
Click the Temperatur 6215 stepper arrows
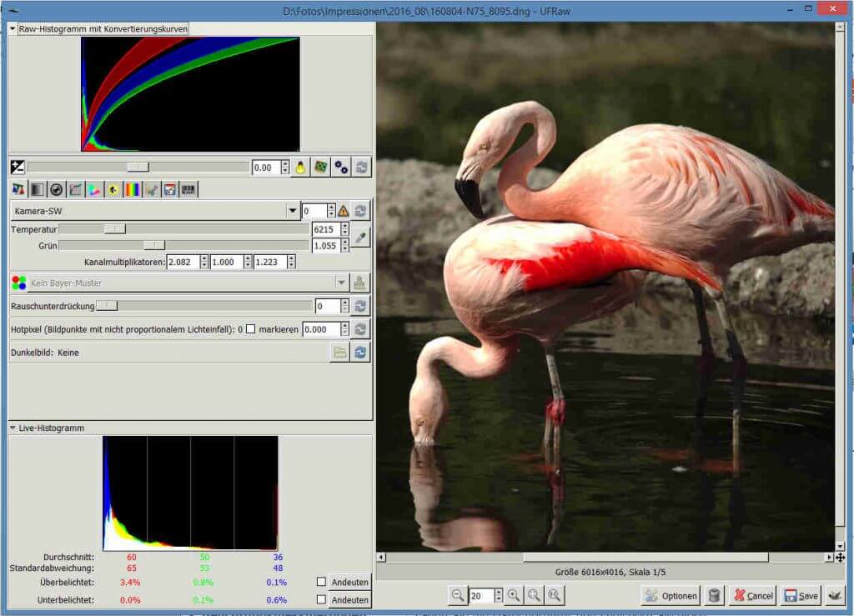tap(344, 229)
